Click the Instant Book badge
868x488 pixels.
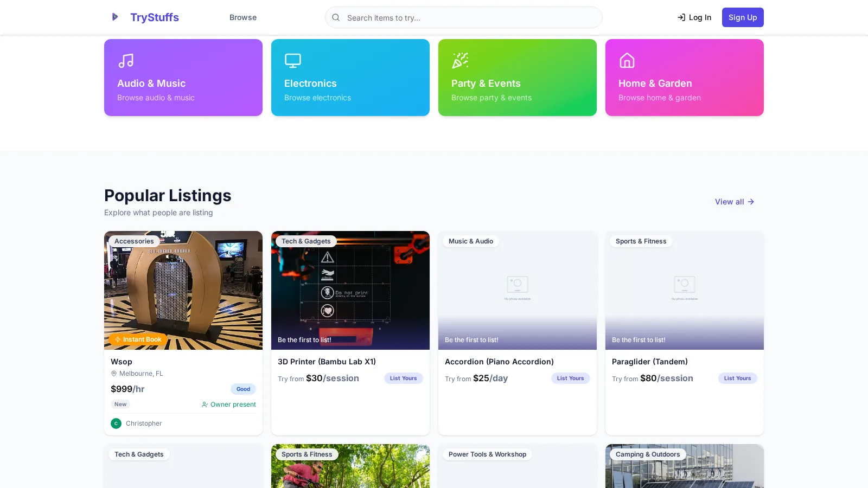pos(138,339)
